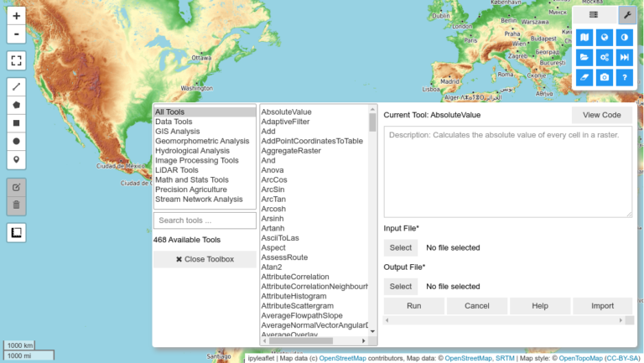The image size is (644, 363).
Task: Click parameter panel scroll right arrow
Action: pos(621,320)
